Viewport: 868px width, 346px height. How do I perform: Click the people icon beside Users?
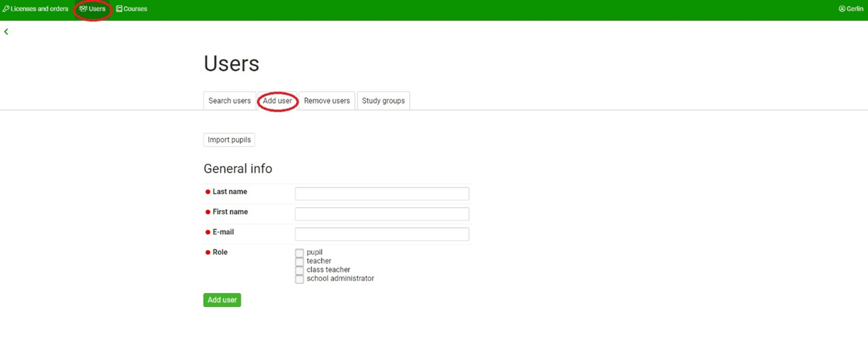[83, 9]
